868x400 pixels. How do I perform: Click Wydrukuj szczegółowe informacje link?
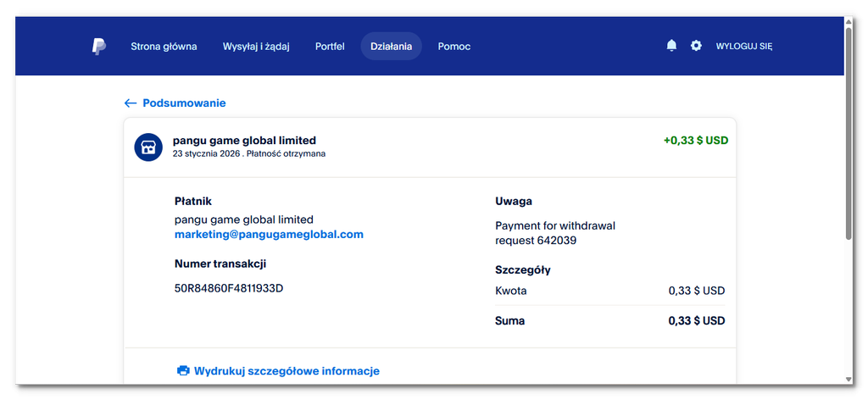tap(287, 370)
